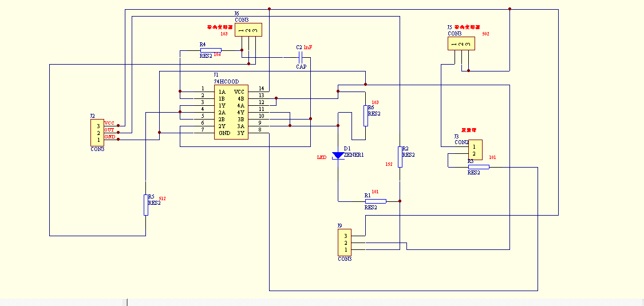Click the red 'GND' pin label on J2
644x306 pixels.
tap(110, 137)
